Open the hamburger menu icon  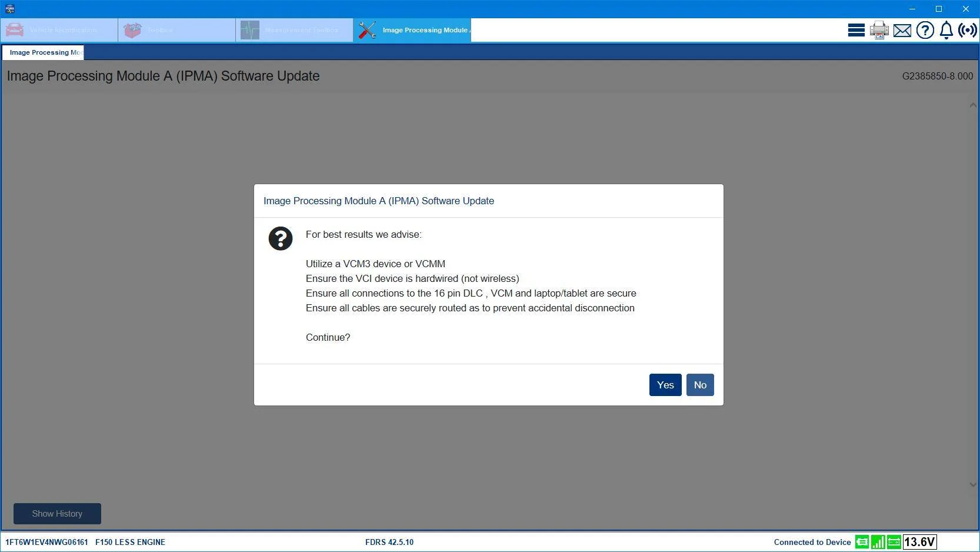[856, 30]
